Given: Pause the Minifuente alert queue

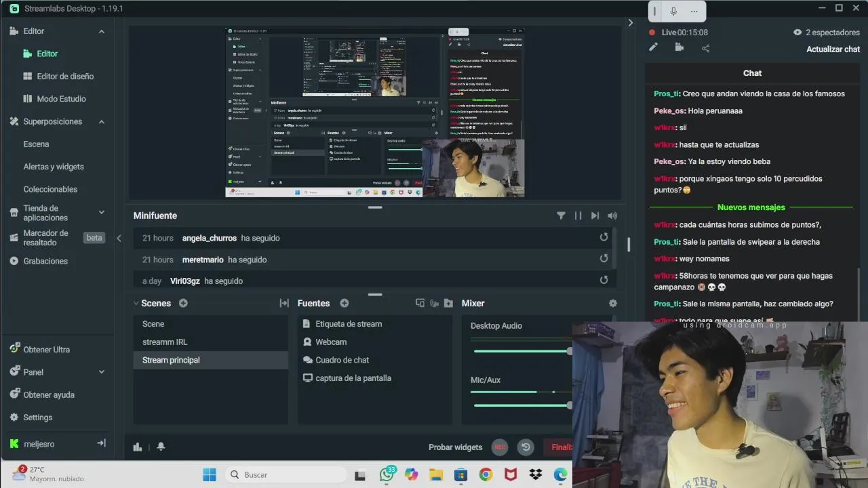Looking at the screenshot, I should pyautogui.click(x=578, y=216).
